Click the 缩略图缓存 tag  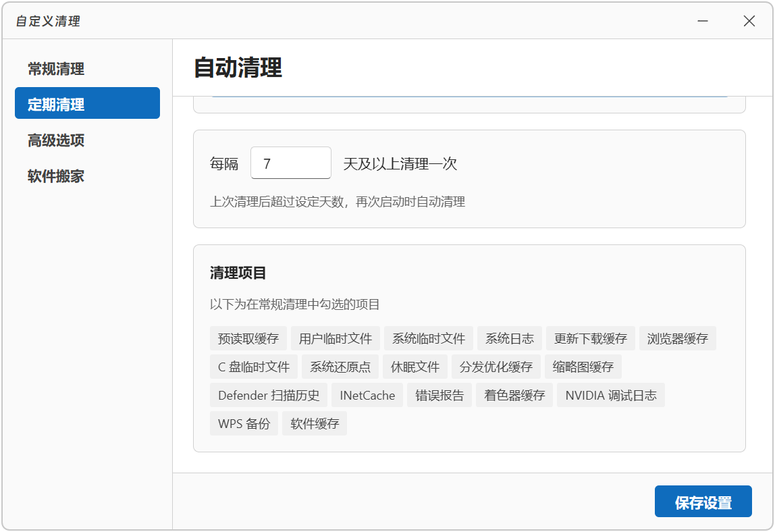click(x=583, y=367)
